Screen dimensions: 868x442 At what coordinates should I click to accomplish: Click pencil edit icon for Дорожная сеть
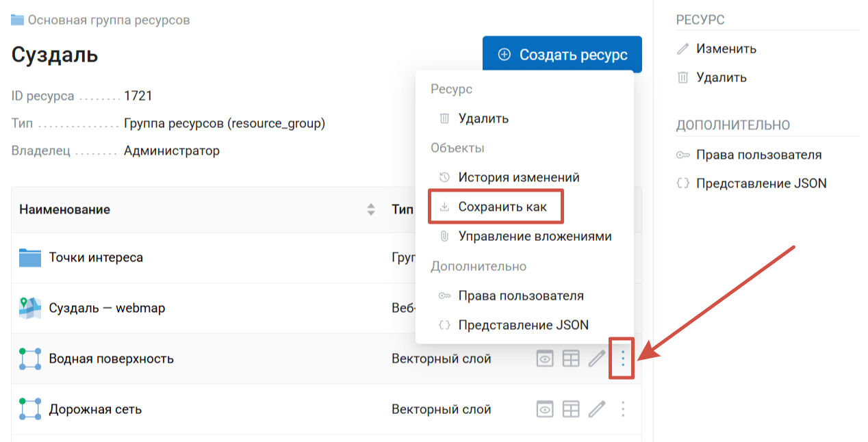click(x=597, y=409)
